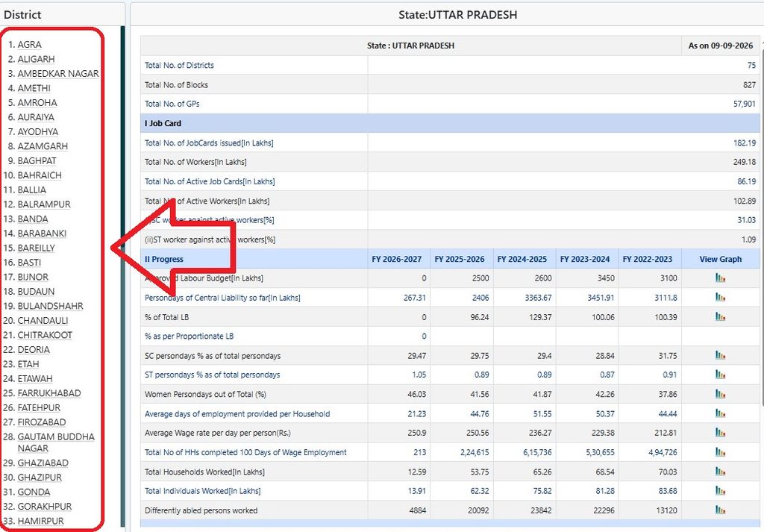
Task: Open Total No. of JobCards issued link
Action: click(209, 143)
